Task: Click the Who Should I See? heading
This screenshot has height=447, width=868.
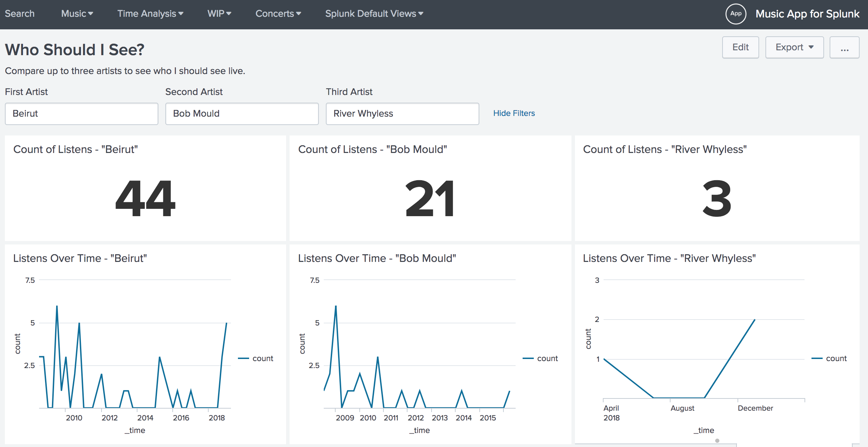Action: [75, 50]
